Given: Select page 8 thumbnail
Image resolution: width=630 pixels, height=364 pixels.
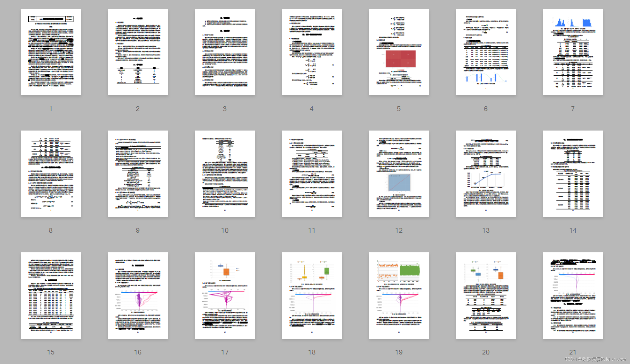Looking at the screenshot, I should 51,174.
